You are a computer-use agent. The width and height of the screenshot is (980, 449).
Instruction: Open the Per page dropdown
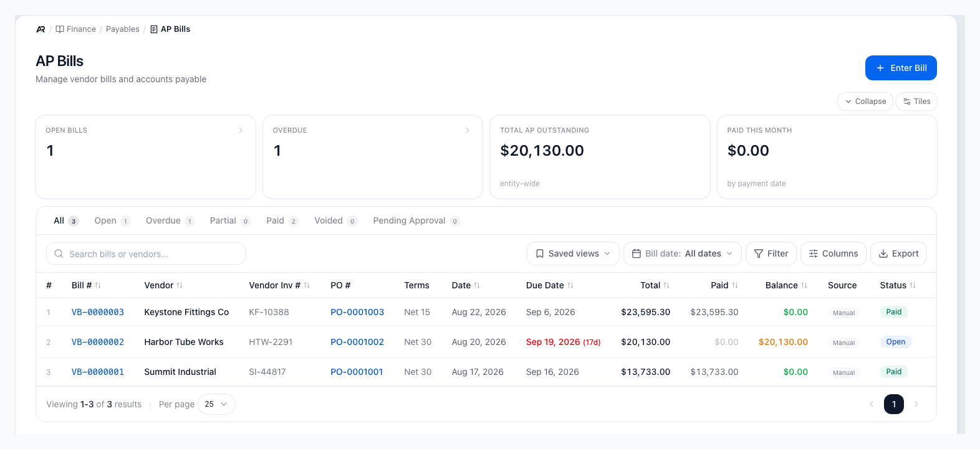(x=216, y=404)
